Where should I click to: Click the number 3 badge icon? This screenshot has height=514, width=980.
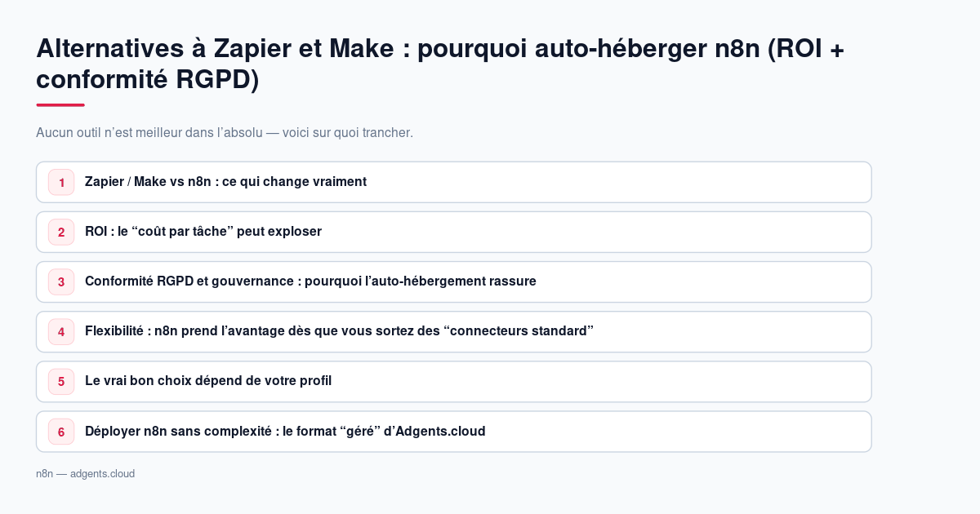point(61,281)
